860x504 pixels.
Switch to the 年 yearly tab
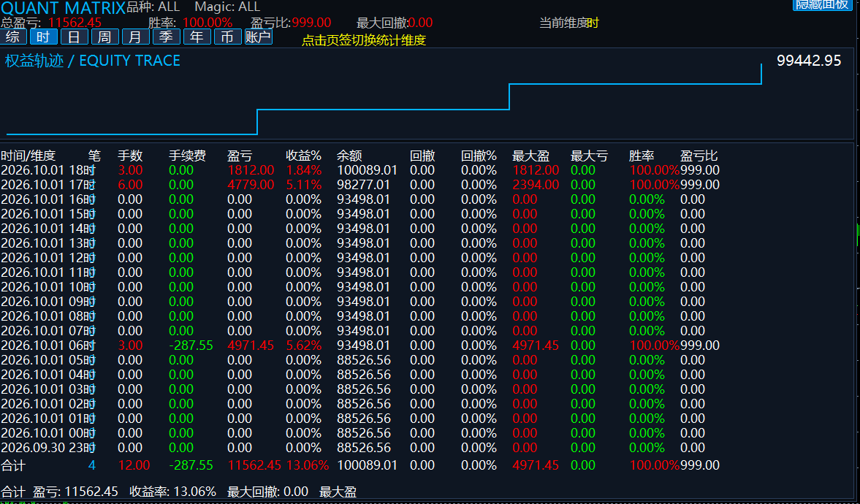tap(197, 37)
